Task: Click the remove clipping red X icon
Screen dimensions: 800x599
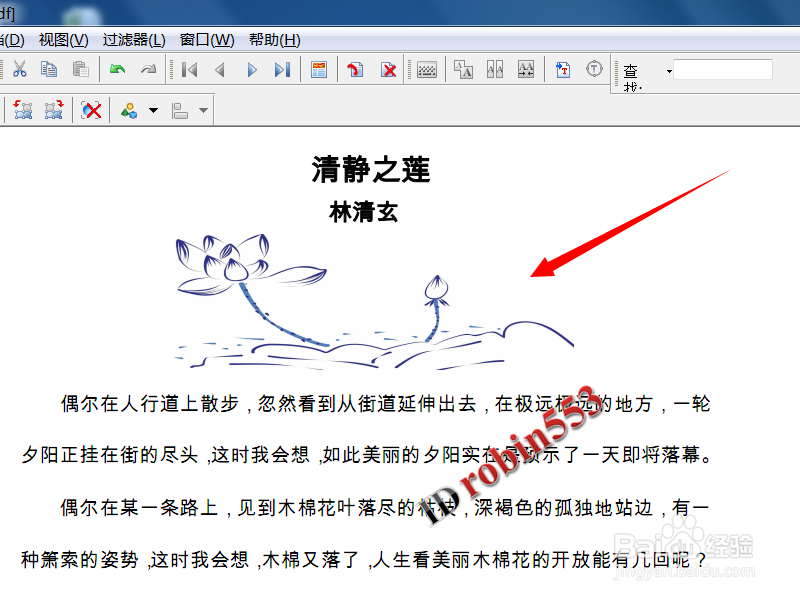Action: [x=91, y=110]
